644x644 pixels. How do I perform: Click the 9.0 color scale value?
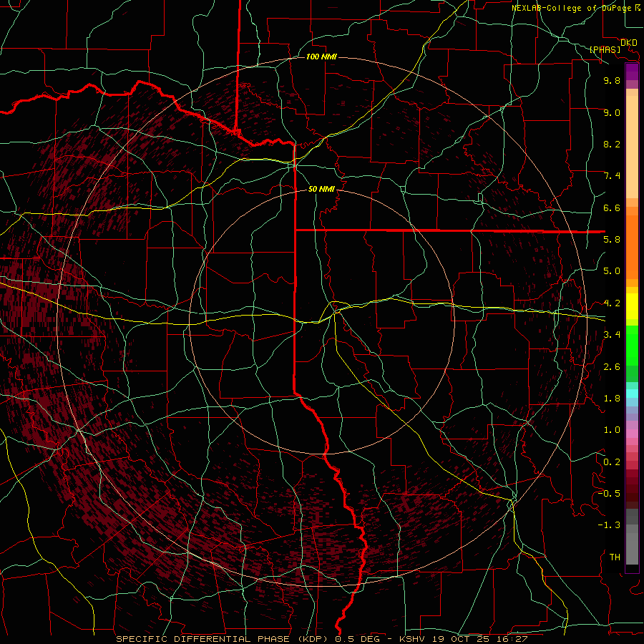(x=612, y=112)
